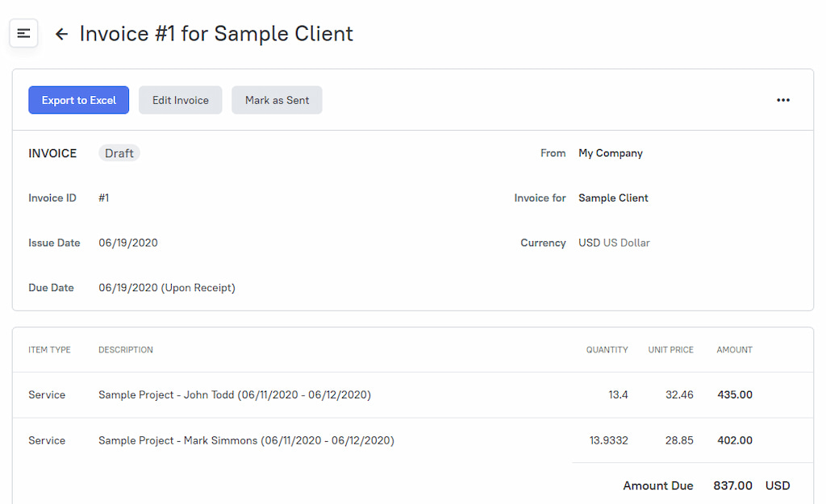
Task: Select the Mark Simmons line item
Action: (247, 440)
